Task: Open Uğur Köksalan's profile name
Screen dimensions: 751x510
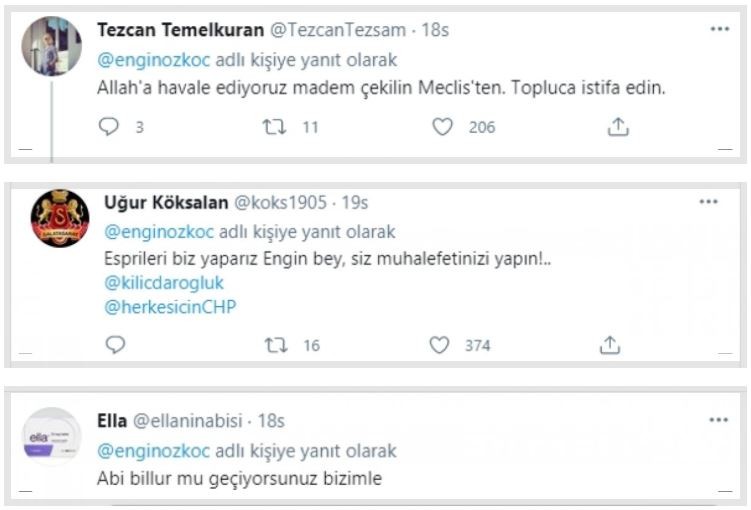Action: tap(166, 202)
